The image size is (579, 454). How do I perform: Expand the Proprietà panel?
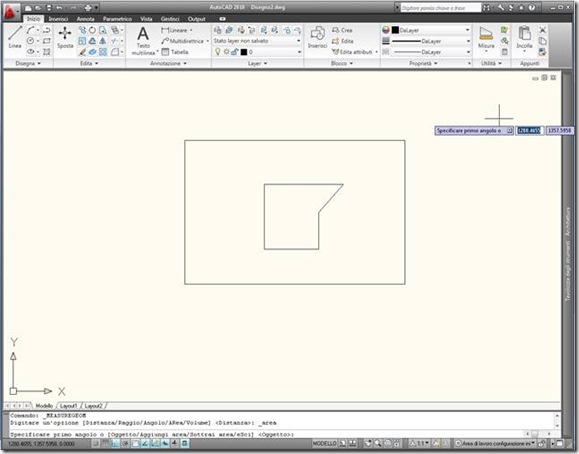pos(423,64)
